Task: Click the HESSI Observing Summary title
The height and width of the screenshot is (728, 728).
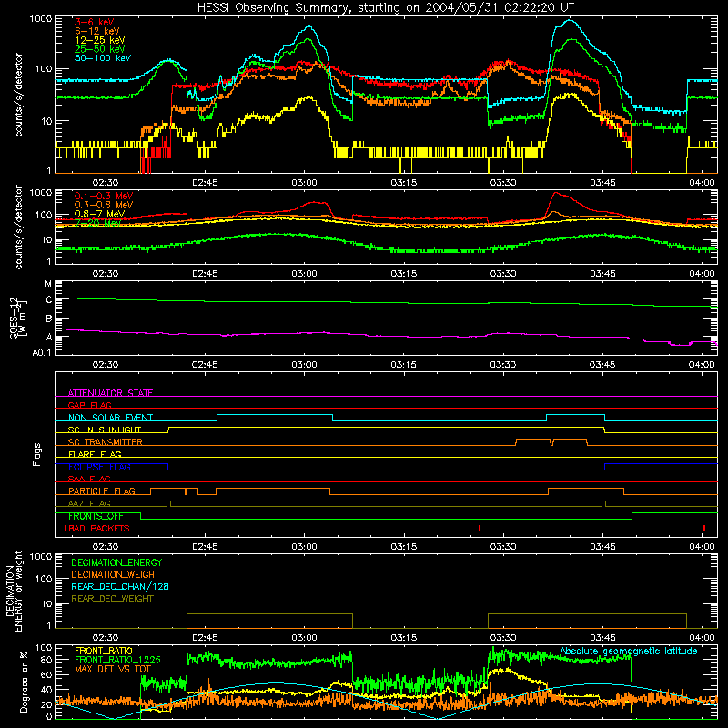Action: coord(385,8)
